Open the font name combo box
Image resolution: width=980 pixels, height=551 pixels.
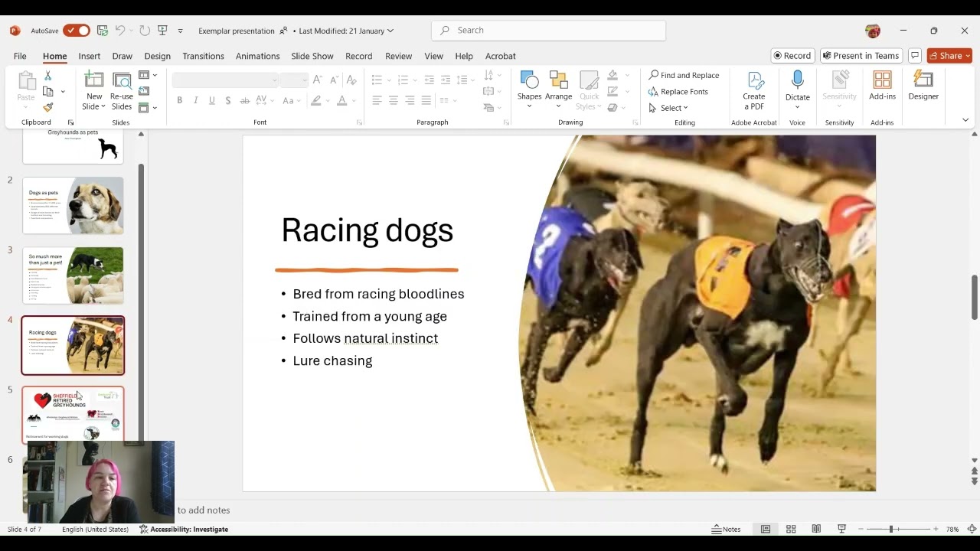tap(226, 80)
